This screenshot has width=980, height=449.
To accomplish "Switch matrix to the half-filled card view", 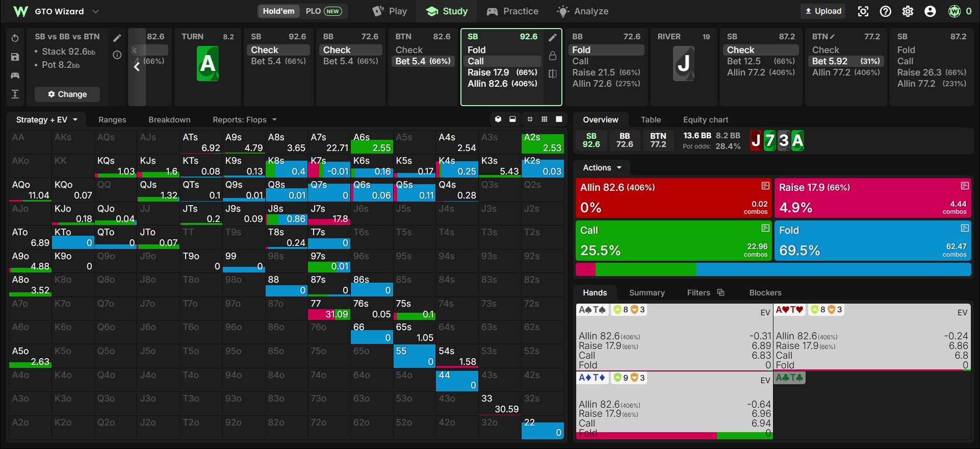I will click(x=512, y=119).
